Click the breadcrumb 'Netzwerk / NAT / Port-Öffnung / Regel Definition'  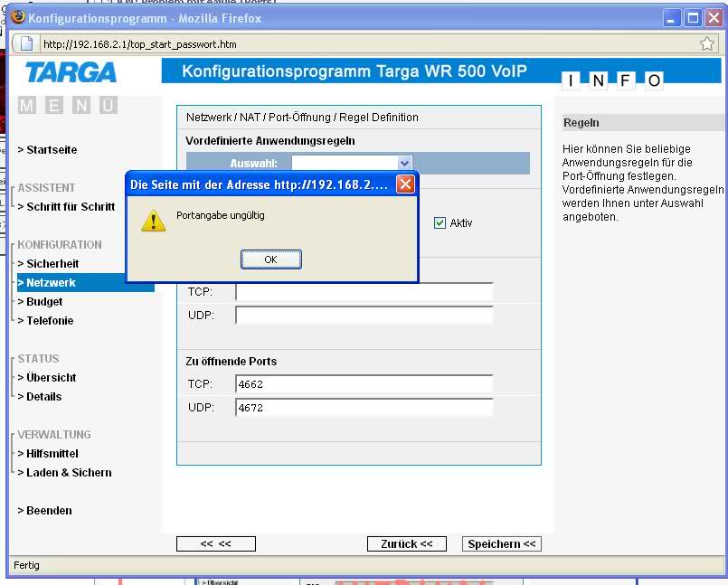tap(302, 117)
